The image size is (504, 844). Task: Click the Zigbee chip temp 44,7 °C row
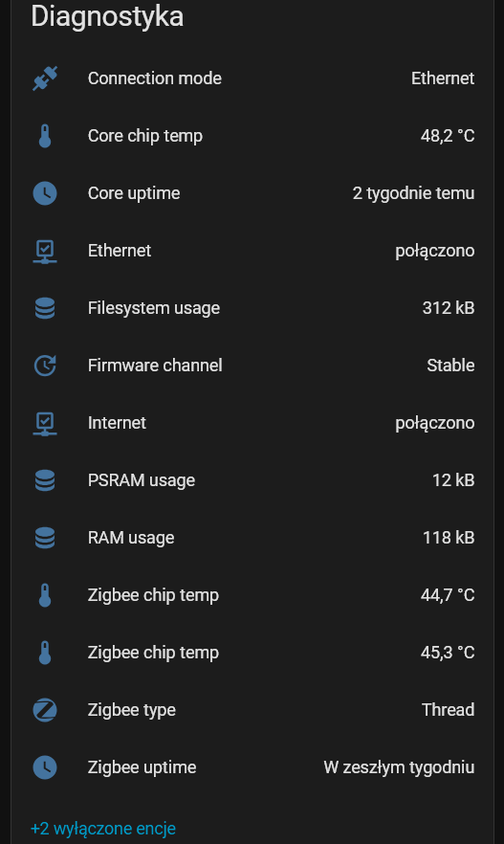[252, 595]
